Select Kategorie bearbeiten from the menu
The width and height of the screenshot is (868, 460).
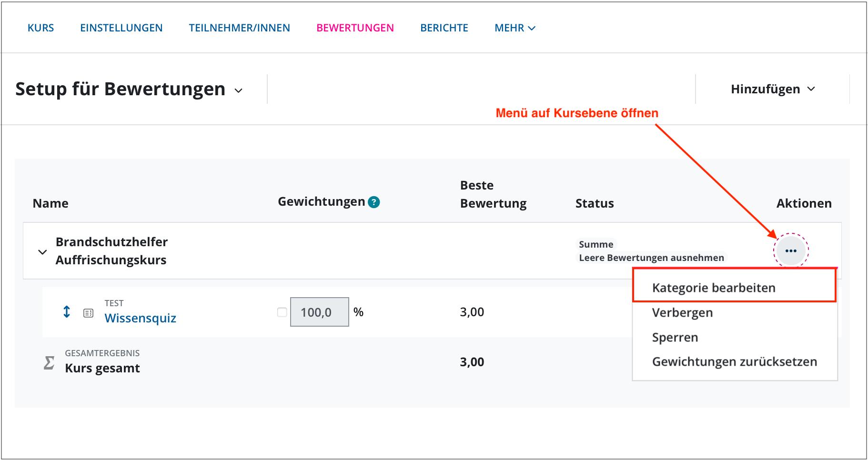coord(713,287)
